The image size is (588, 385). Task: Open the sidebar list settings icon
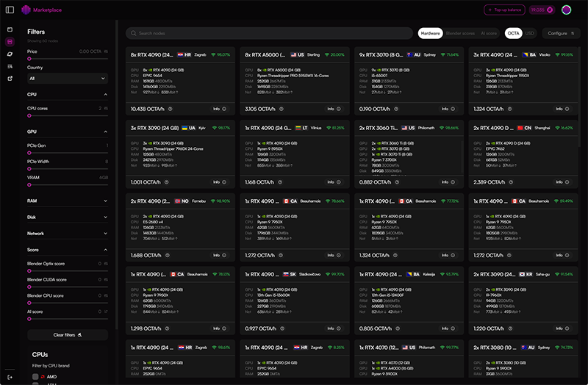click(x=10, y=66)
